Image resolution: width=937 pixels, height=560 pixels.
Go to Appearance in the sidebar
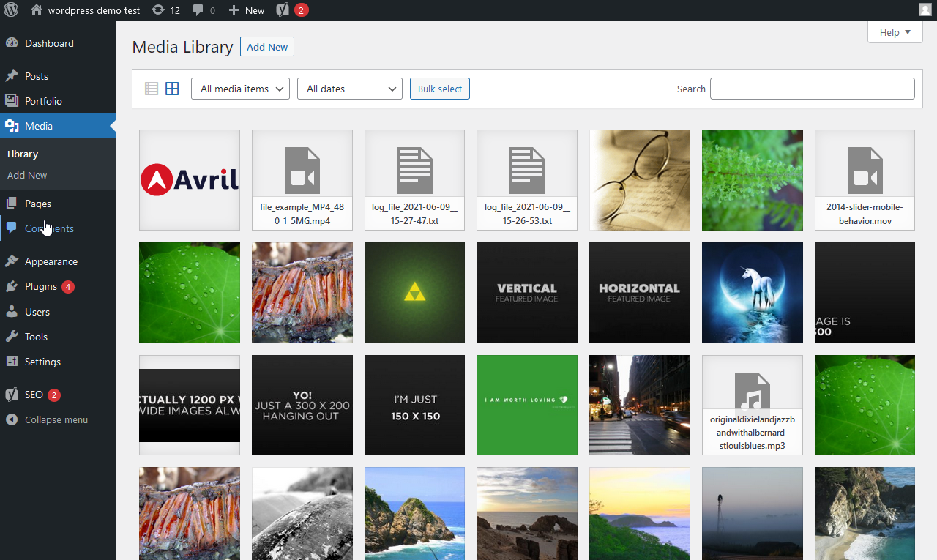tap(51, 261)
